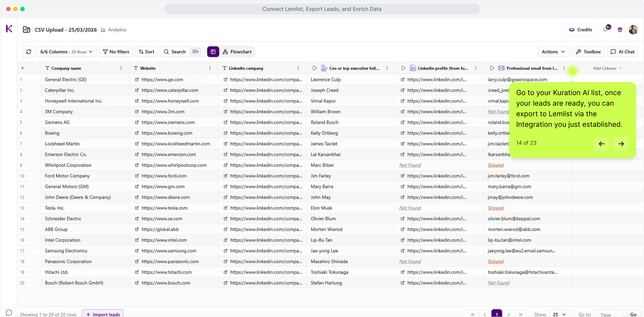Screen dimensions: 644x317
Task: Run the Linkedin profile column
Action: pos(403,68)
